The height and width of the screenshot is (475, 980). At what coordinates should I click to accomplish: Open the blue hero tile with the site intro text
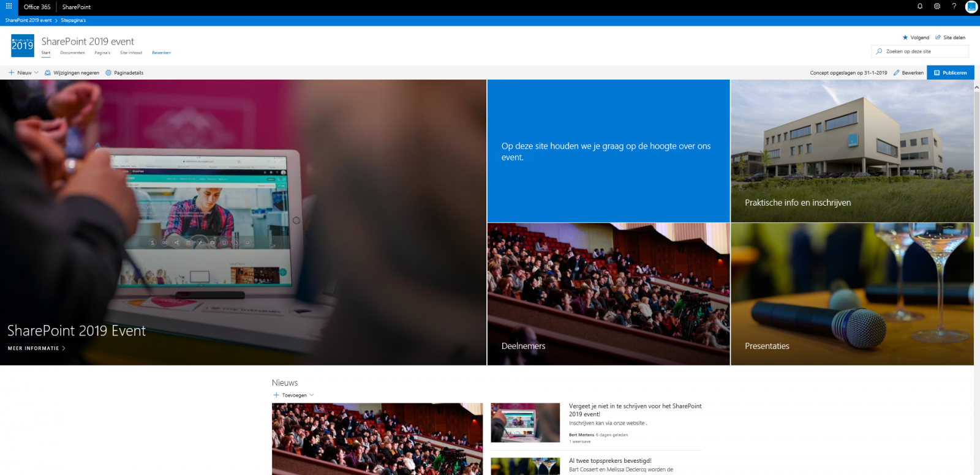coord(608,151)
